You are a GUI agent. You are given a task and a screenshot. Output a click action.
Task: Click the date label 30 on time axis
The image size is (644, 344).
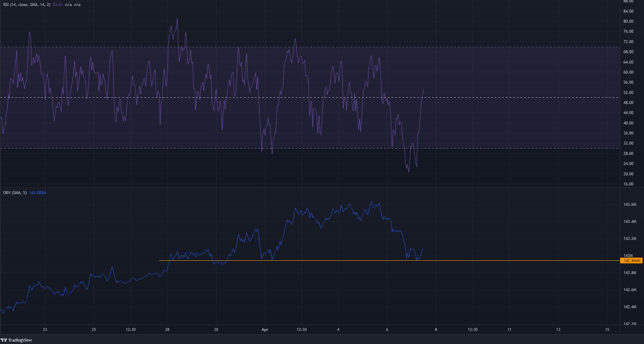(x=216, y=330)
